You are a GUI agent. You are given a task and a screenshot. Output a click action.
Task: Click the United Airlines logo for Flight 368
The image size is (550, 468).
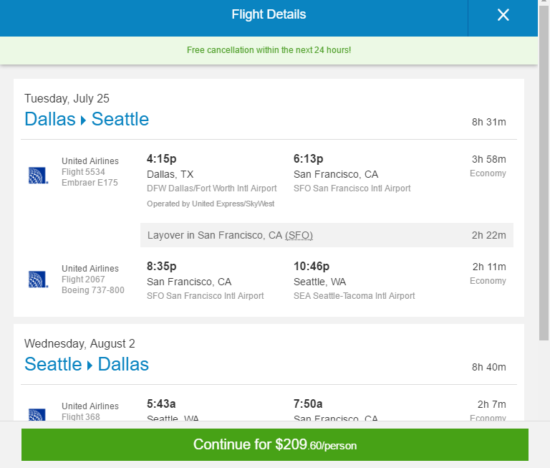pyautogui.click(x=37, y=415)
